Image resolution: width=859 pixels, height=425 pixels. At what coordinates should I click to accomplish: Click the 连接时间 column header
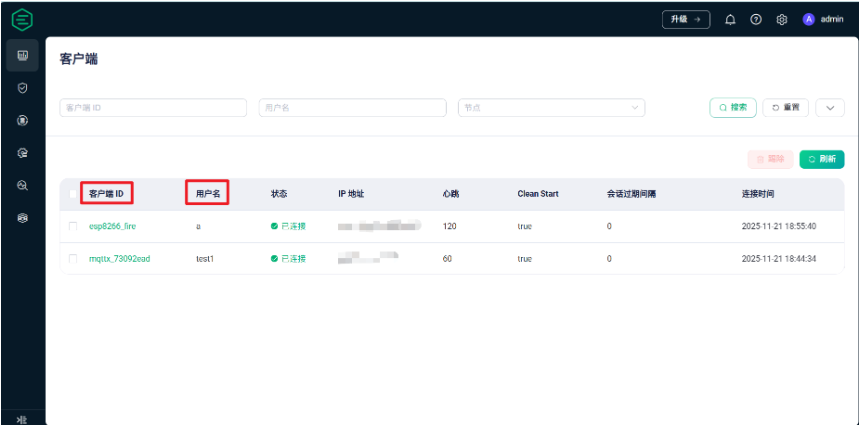coord(758,194)
